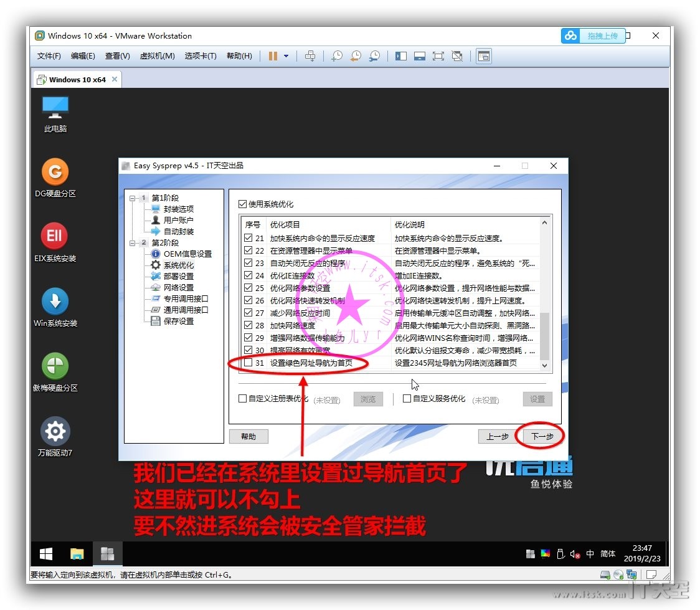Image resolution: width=700 pixels, height=610 pixels.
Task: Select the 万能驱动7 desktop icon
Action: [55, 437]
